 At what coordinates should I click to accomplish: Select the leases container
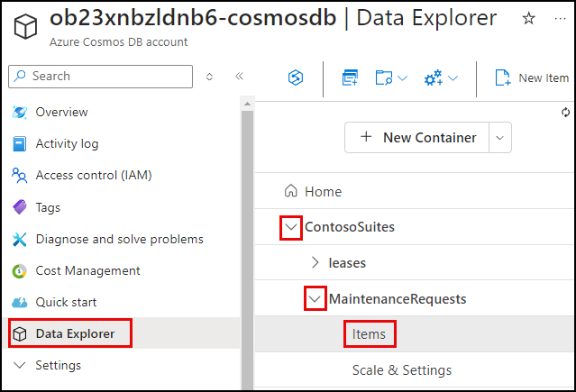pyautogui.click(x=347, y=262)
